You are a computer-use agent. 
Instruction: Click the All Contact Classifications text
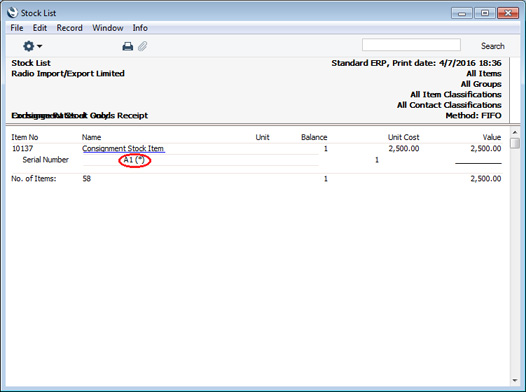click(449, 105)
